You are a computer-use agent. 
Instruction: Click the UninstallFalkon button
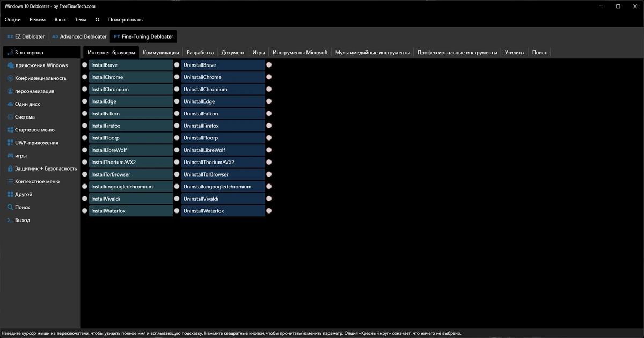(223, 114)
